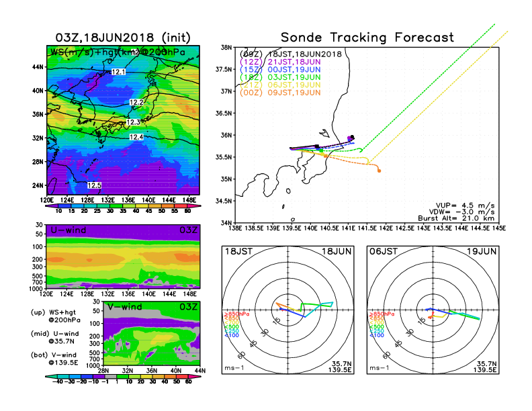Select green legend entry "(18Z) 03JST,19JUN"
This screenshot has height=411, width=532.
coord(280,77)
